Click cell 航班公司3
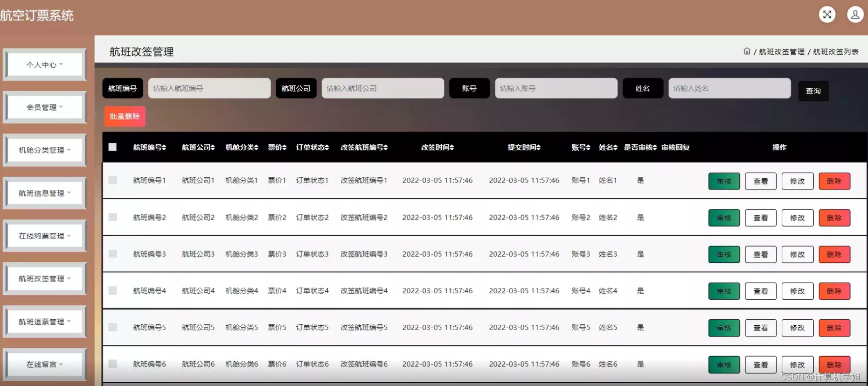 (198, 254)
